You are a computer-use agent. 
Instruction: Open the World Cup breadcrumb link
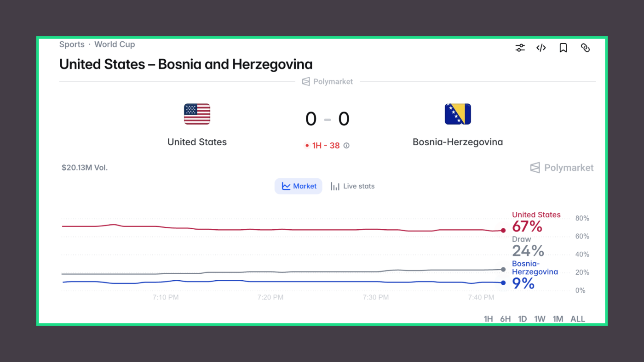click(x=115, y=45)
